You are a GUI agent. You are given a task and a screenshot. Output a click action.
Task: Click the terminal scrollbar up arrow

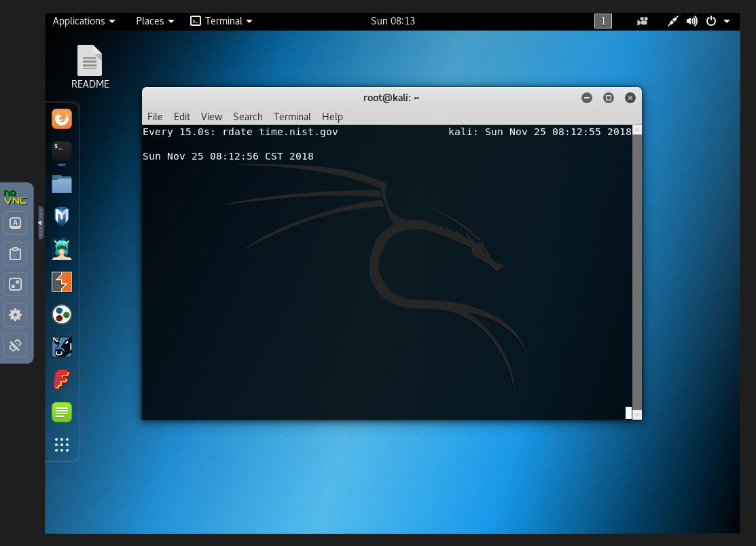637,130
